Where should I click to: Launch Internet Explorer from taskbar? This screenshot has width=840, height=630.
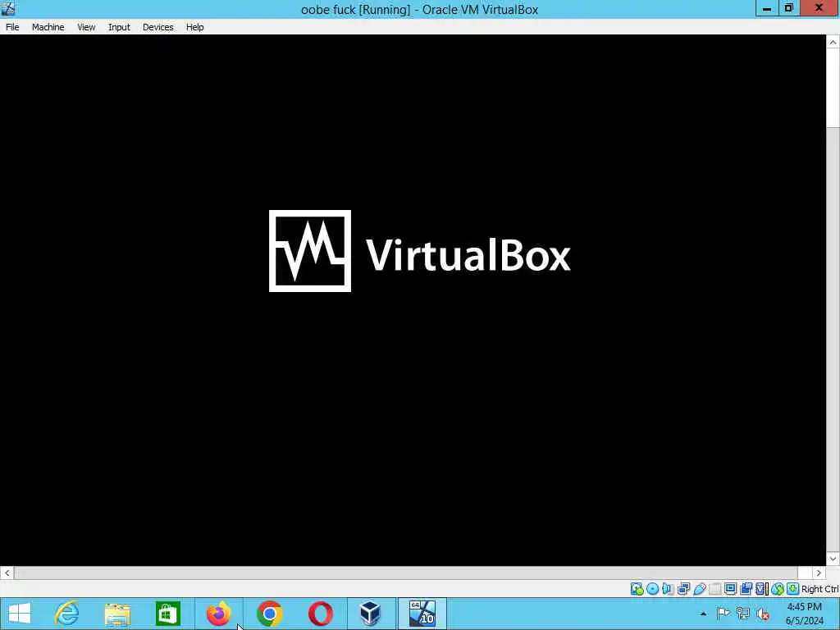pos(67,614)
